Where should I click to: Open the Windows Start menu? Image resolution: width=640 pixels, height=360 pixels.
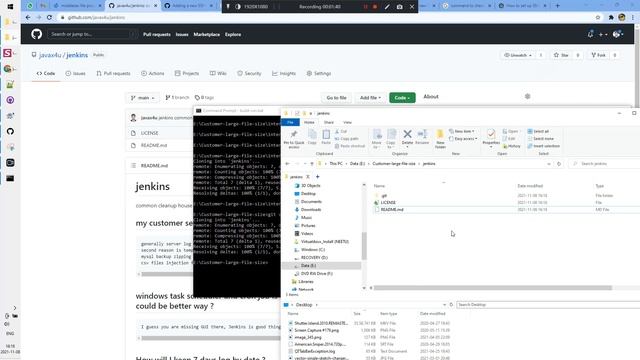tap(10, 7)
